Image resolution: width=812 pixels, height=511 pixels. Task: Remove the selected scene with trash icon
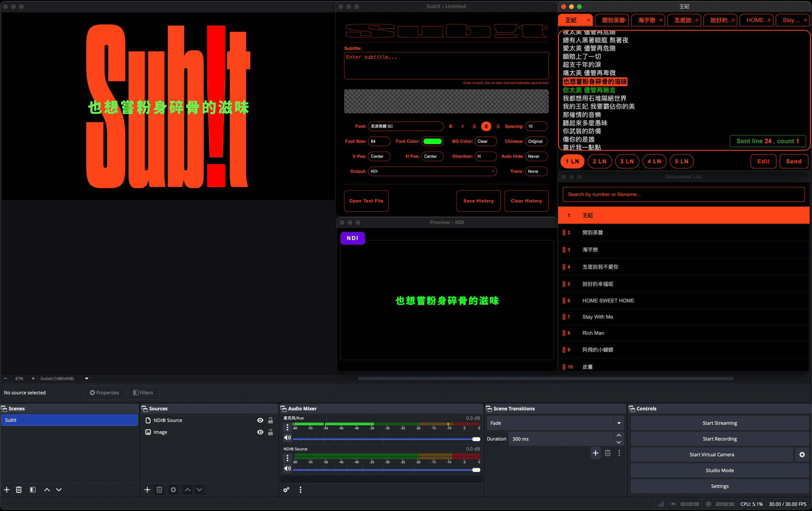19,489
